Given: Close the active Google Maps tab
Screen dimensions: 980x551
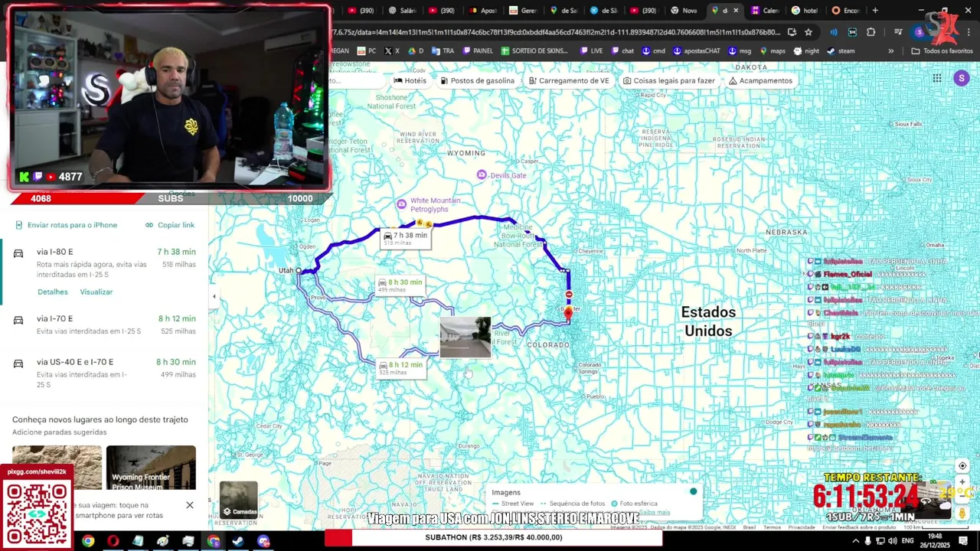Looking at the screenshot, I should tap(736, 11).
